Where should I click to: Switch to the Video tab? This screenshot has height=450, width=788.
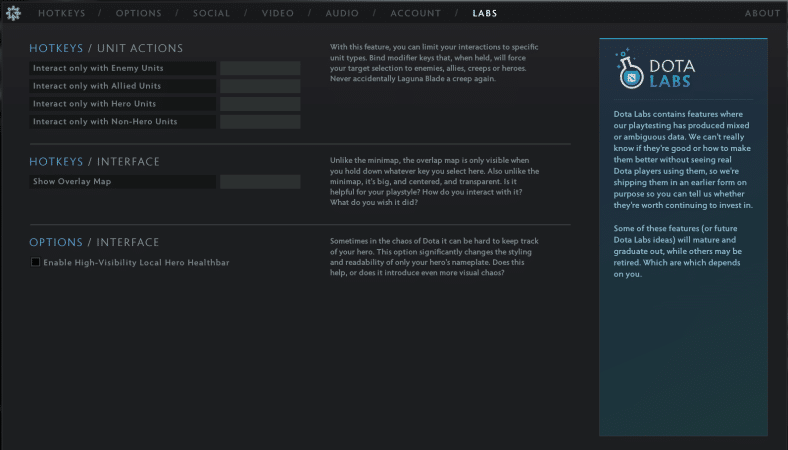pyautogui.click(x=278, y=14)
